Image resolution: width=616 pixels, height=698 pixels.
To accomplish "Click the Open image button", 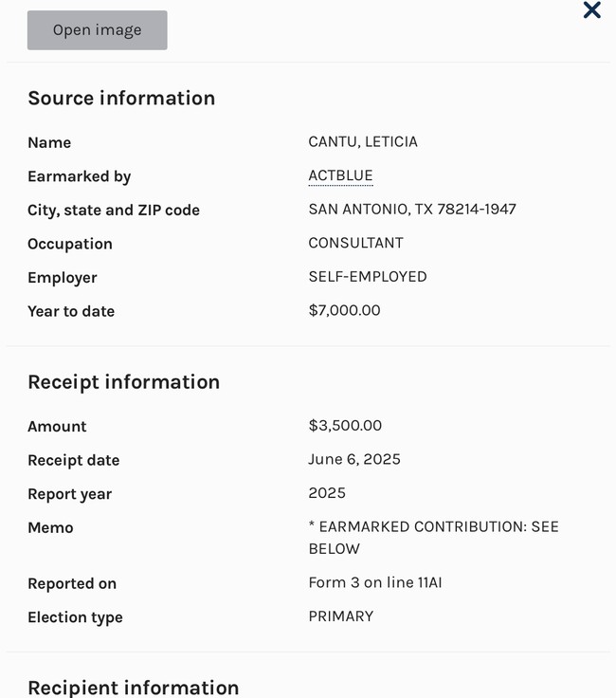I will pos(97,30).
